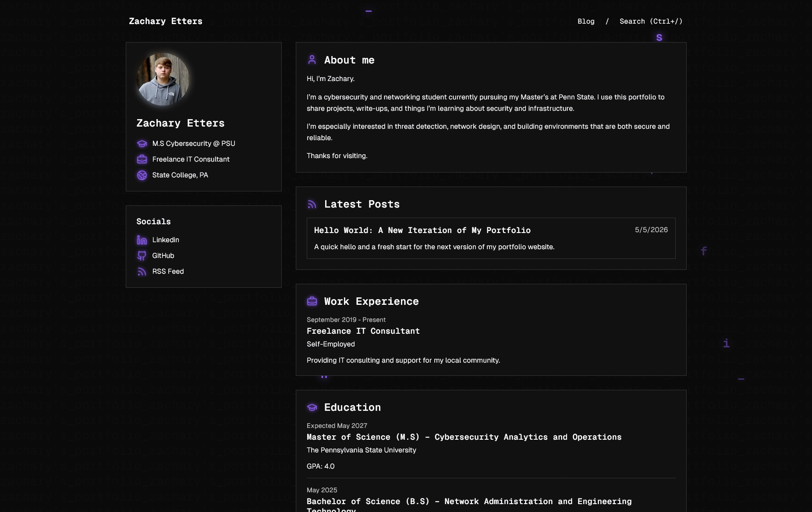The width and height of the screenshot is (812, 512).
Task: Click the briefcase icon next to Work Experience
Action: click(x=312, y=301)
